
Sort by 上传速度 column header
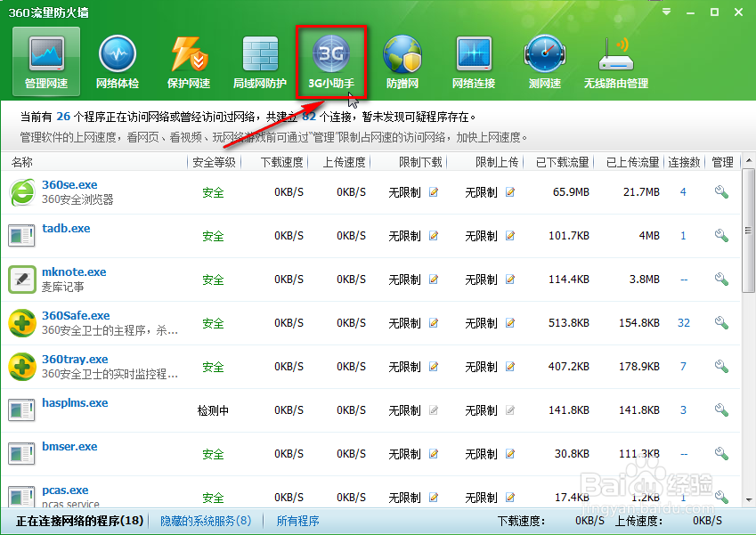pos(344,162)
